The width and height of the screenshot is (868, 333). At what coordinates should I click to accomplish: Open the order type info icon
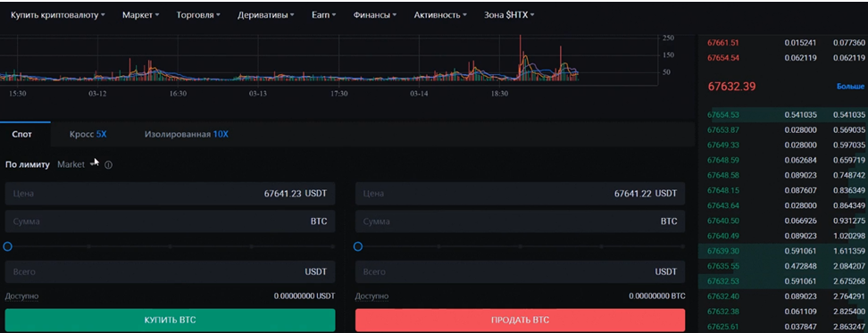[x=109, y=165]
